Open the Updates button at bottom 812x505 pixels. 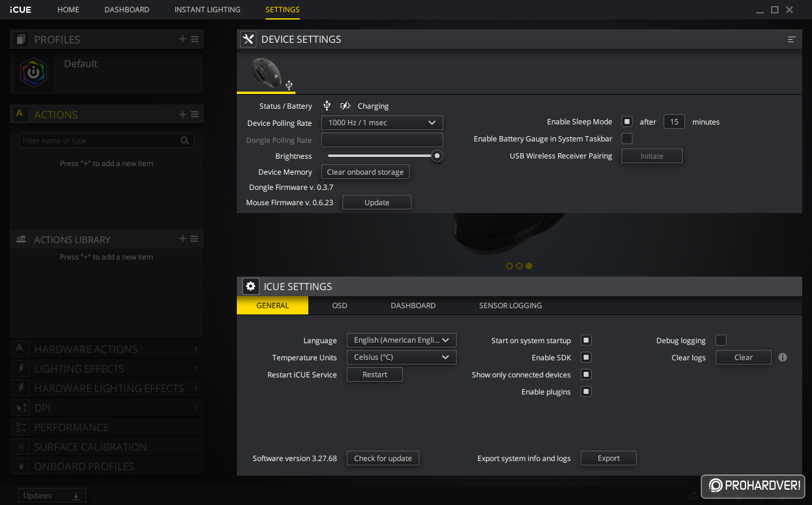coord(52,496)
